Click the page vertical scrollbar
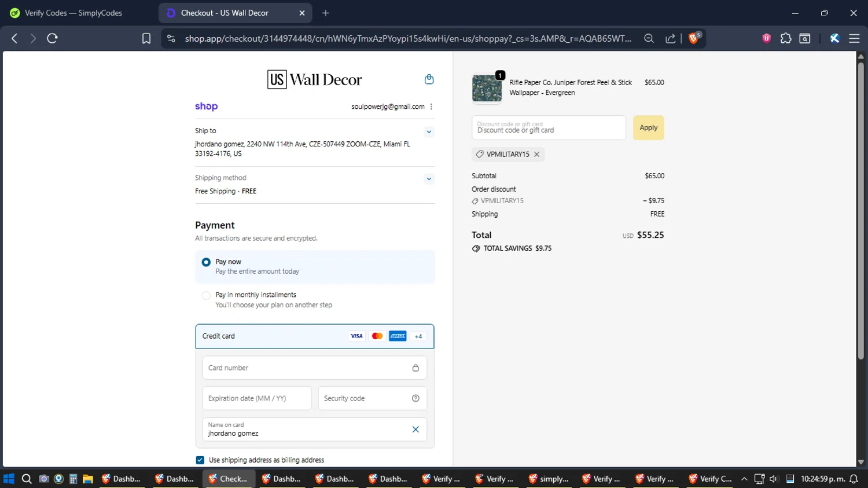The image size is (868, 488). 861,211
